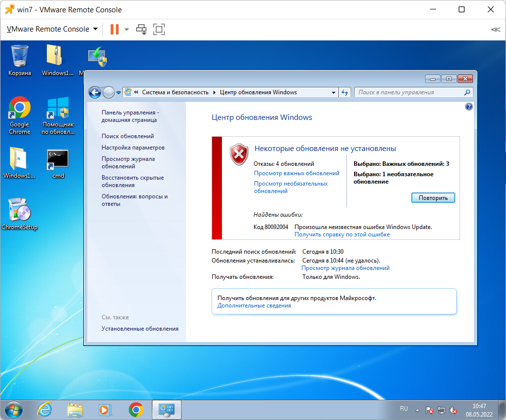This screenshot has width=506, height=420.
Task: Open Просмотр важных обновлений
Action: point(296,173)
